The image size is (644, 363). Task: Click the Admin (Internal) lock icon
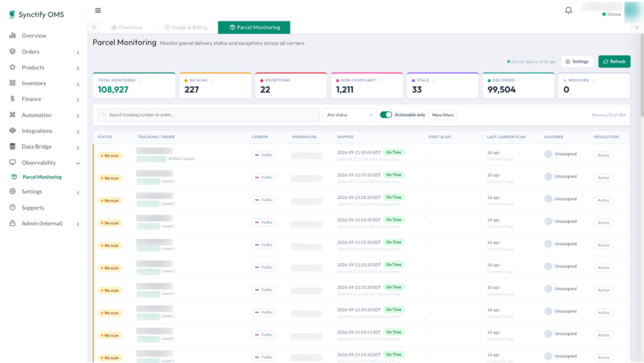point(13,223)
